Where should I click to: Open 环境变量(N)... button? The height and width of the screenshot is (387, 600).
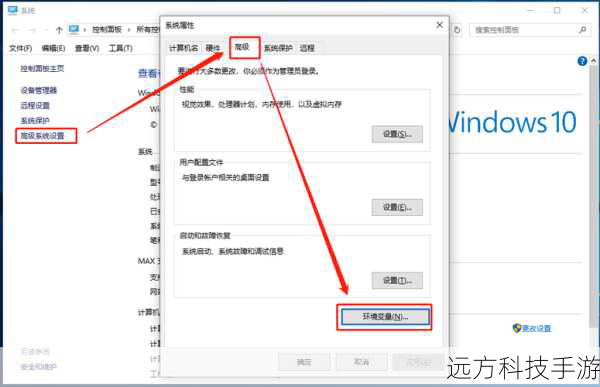pos(385,317)
